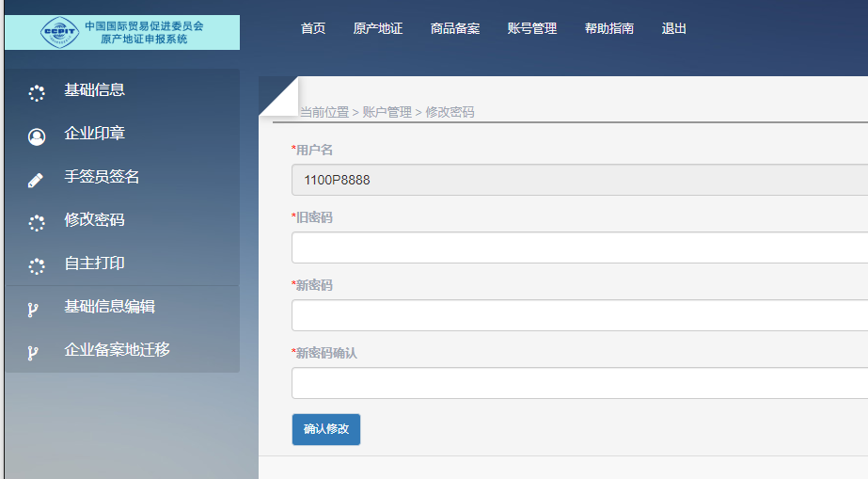Click the branch icon beside 基础信息编辑
The height and width of the screenshot is (479, 868).
click(34, 310)
